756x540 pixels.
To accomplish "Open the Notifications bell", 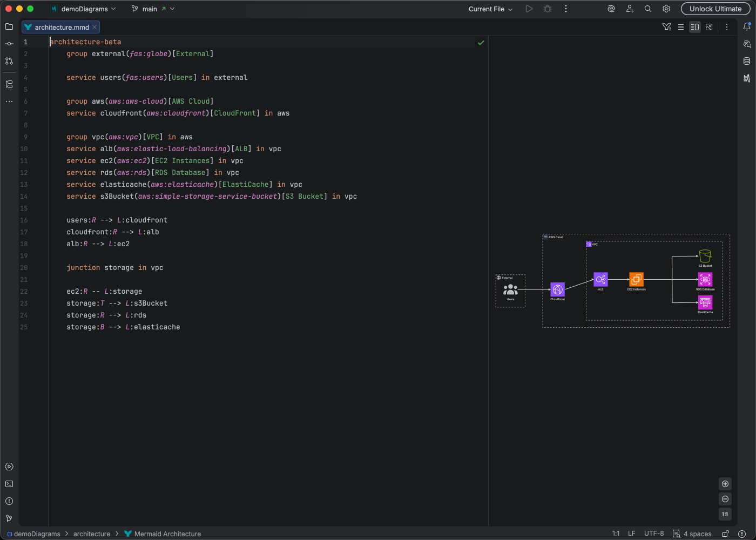I will [747, 26].
